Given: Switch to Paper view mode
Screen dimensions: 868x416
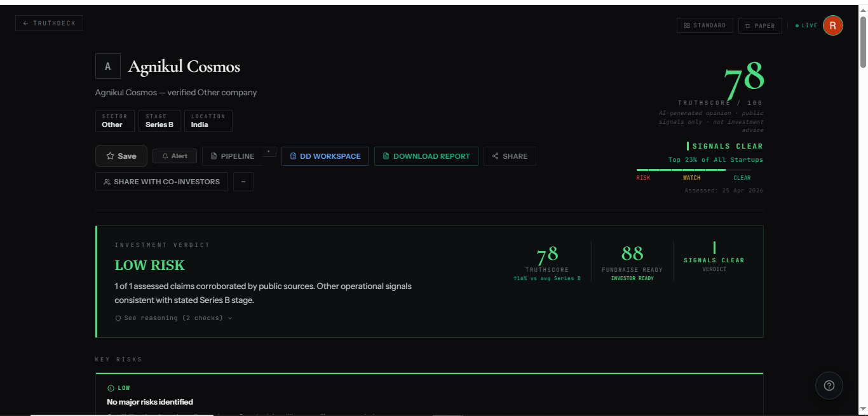Looking at the screenshot, I should click(760, 26).
